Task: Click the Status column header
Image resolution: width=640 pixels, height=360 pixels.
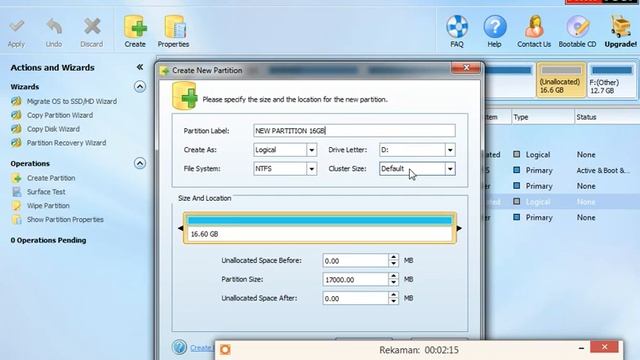Action: click(607, 117)
